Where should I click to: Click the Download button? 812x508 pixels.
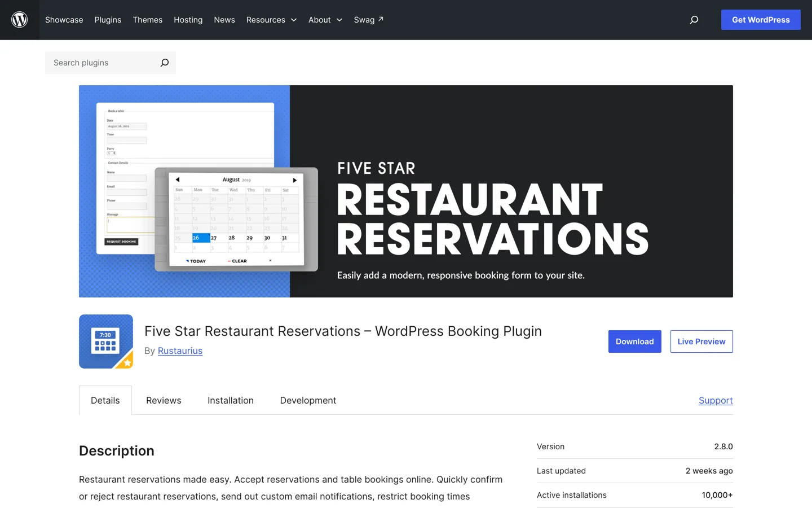pos(635,341)
